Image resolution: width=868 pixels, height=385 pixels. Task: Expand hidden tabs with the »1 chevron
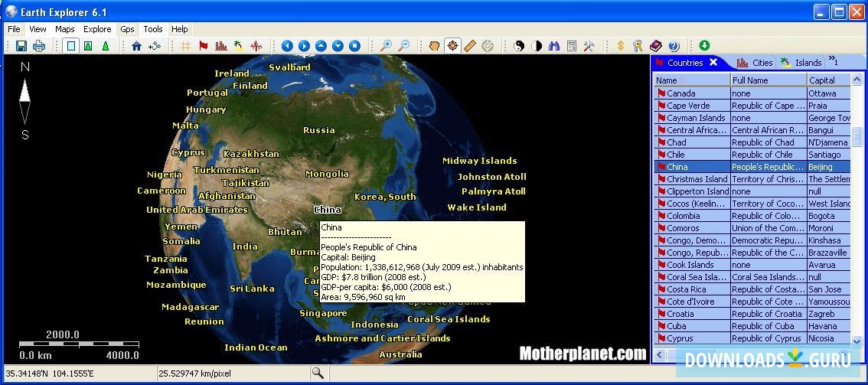tap(834, 60)
